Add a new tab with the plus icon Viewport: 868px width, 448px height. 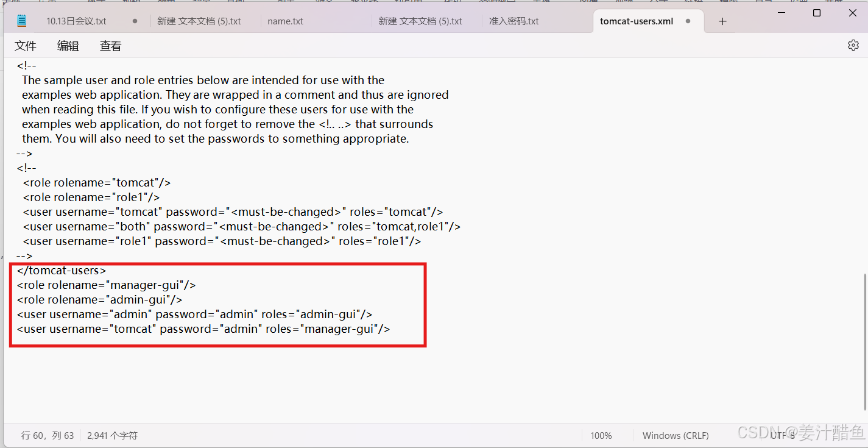click(x=722, y=21)
